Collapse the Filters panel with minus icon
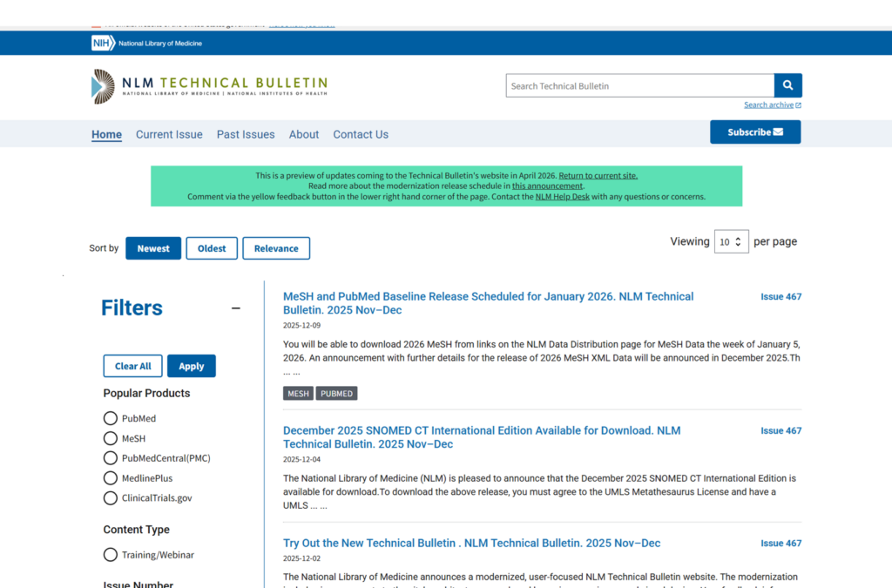This screenshot has height=588, width=892. coord(235,308)
